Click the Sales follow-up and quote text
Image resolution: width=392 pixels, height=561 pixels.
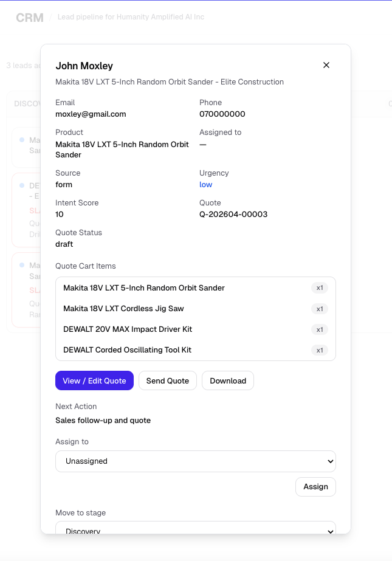click(x=103, y=421)
